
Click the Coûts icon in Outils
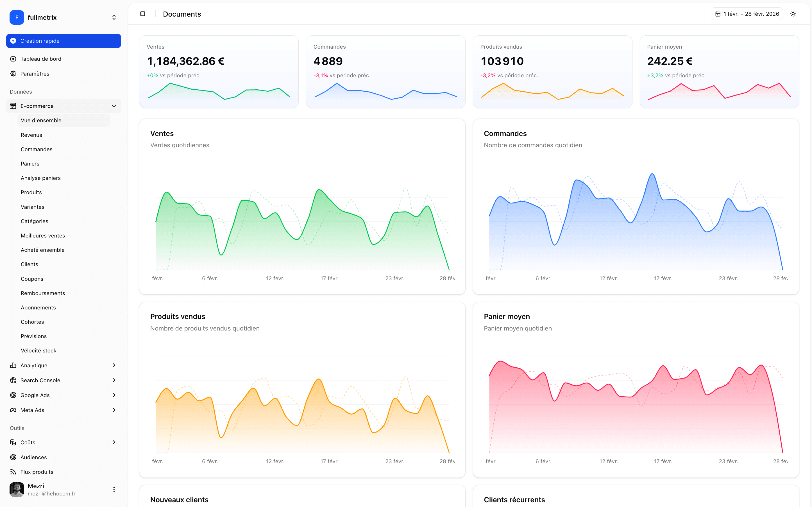click(13, 442)
